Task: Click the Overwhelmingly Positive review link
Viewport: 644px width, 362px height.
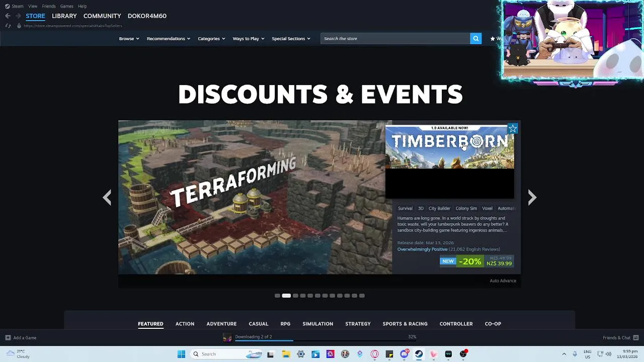Action: click(422, 249)
